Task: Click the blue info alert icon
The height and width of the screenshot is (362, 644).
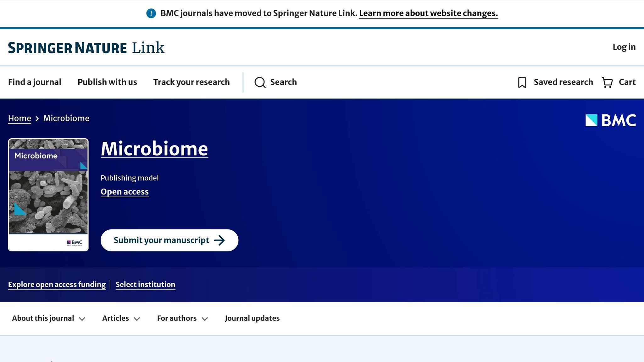Action: 151,13
